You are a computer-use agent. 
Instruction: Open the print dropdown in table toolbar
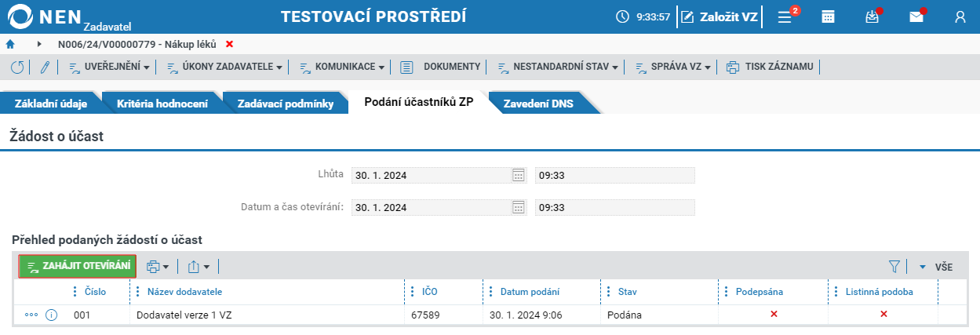coord(158,267)
